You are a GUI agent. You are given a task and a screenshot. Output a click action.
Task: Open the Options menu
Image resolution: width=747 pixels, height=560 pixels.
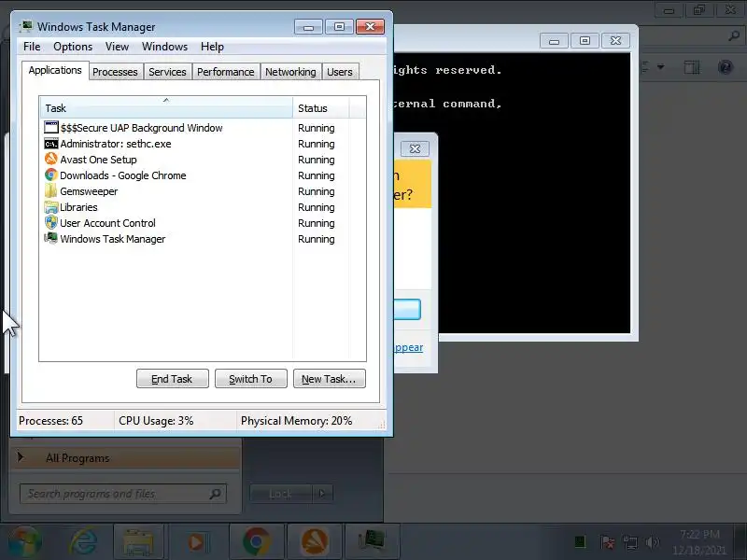click(73, 47)
